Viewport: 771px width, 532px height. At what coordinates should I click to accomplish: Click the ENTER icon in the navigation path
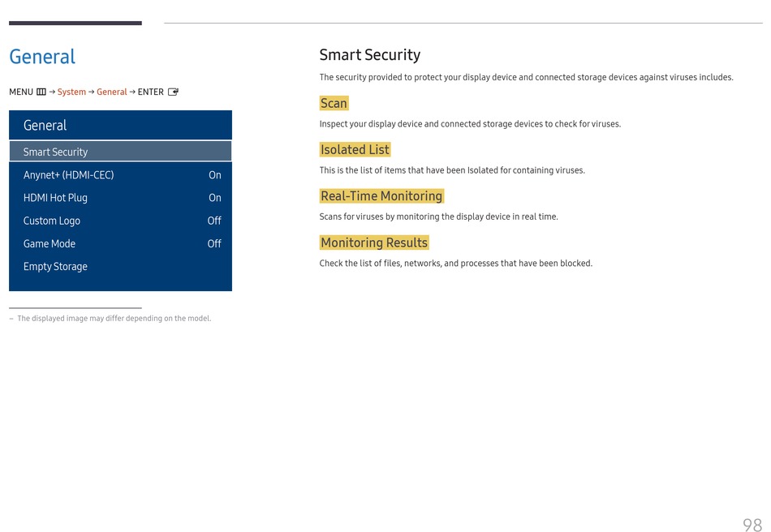click(x=173, y=92)
